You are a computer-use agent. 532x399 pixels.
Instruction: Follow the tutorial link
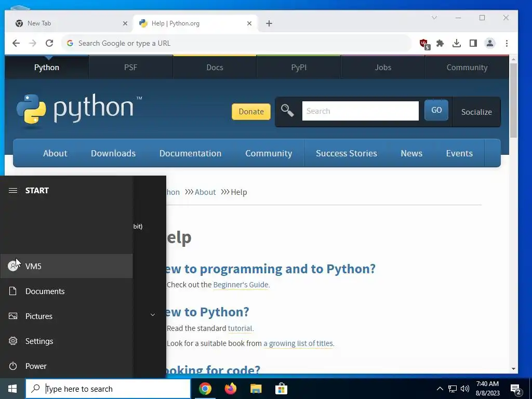coord(240,328)
